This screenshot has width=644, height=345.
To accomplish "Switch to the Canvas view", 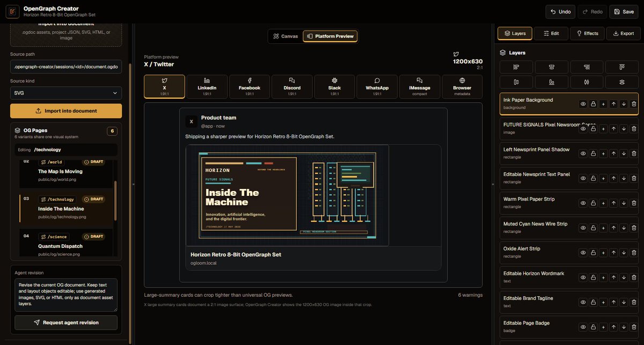I will (286, 36).
